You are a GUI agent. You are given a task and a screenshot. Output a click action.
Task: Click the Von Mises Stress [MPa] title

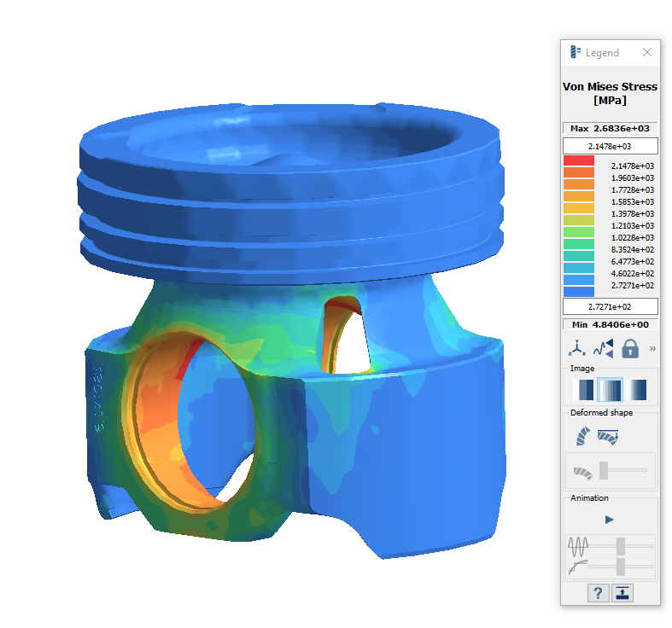610,93
